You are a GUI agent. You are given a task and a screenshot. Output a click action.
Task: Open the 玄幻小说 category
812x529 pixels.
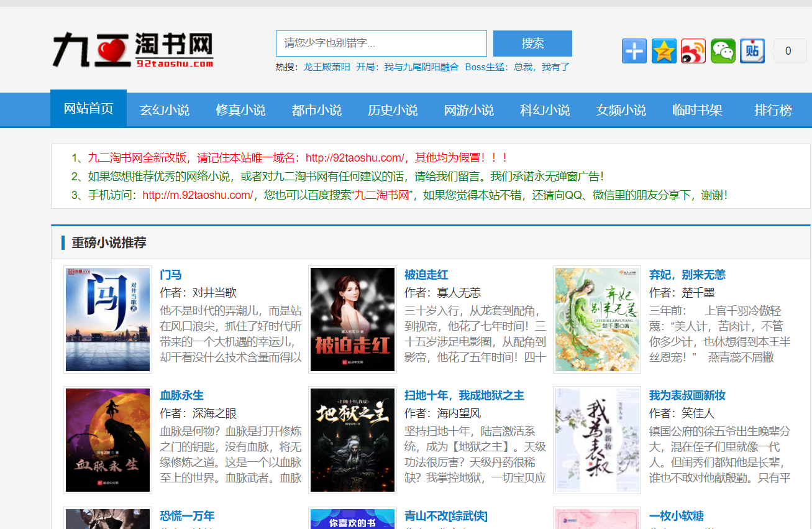click(x=165, y=110)
